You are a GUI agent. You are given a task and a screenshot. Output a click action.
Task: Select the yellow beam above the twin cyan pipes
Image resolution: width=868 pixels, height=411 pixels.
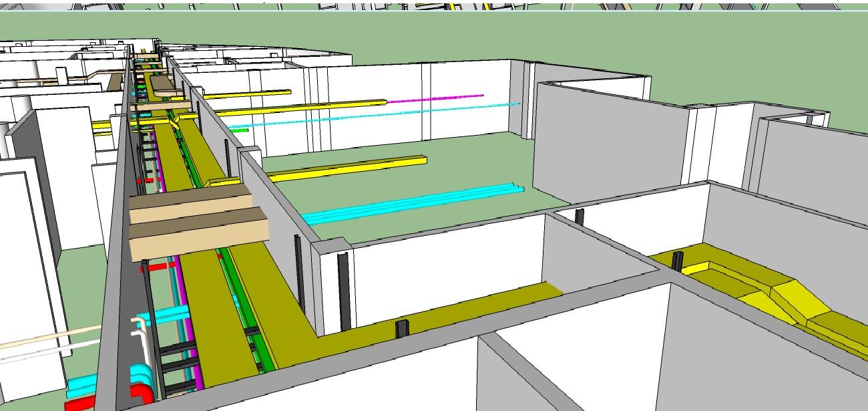coord(347,168)
